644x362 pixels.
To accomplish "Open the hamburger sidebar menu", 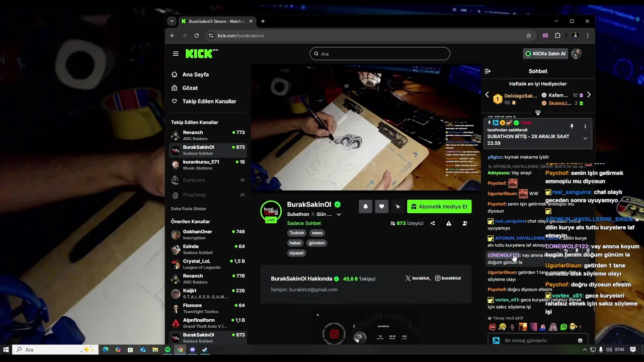I will tap(176, 54).
